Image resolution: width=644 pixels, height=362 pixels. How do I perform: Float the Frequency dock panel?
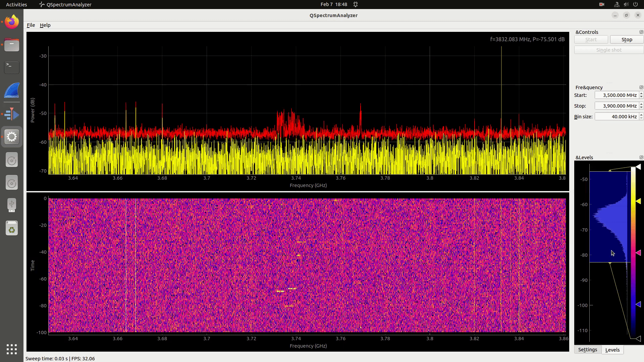(x=641, y=87)
